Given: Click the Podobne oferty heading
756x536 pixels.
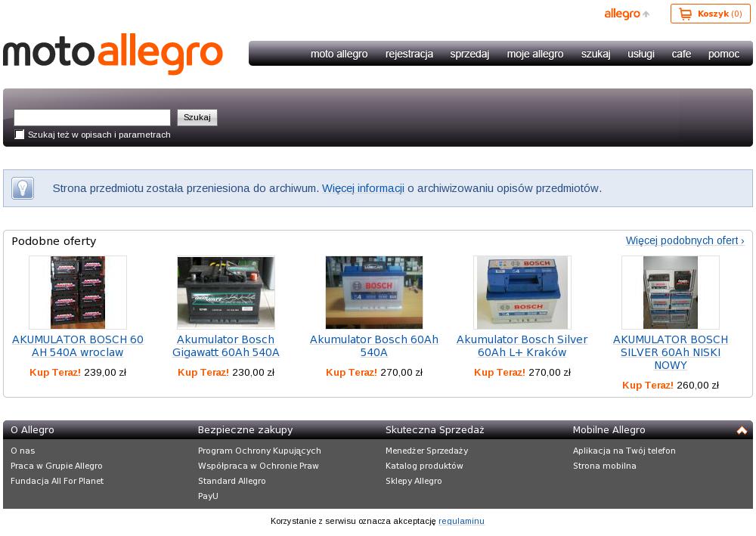Looking at the screenshot, I should tap(54, 241).
